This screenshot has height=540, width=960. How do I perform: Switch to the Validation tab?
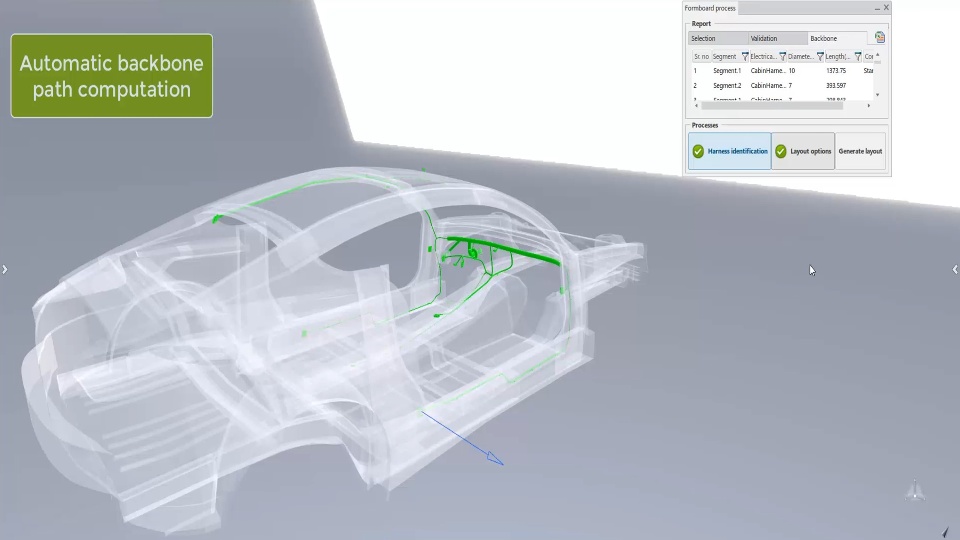pos(777,39)
